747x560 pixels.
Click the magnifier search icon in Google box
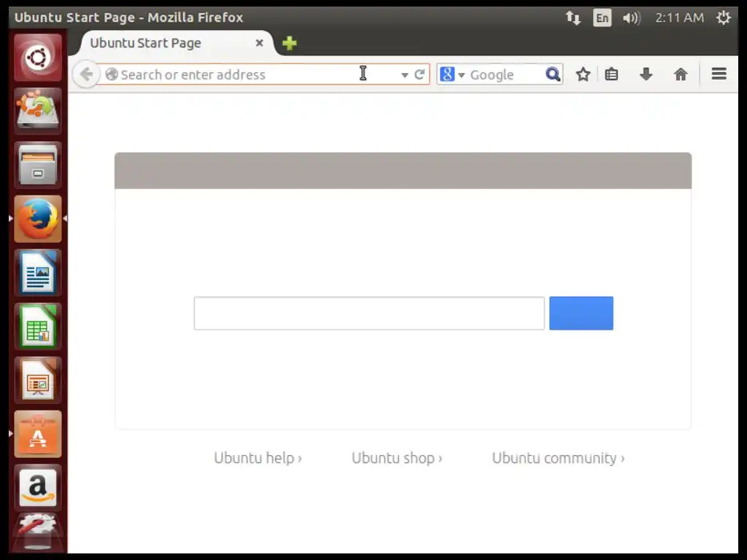pos(553,74)
